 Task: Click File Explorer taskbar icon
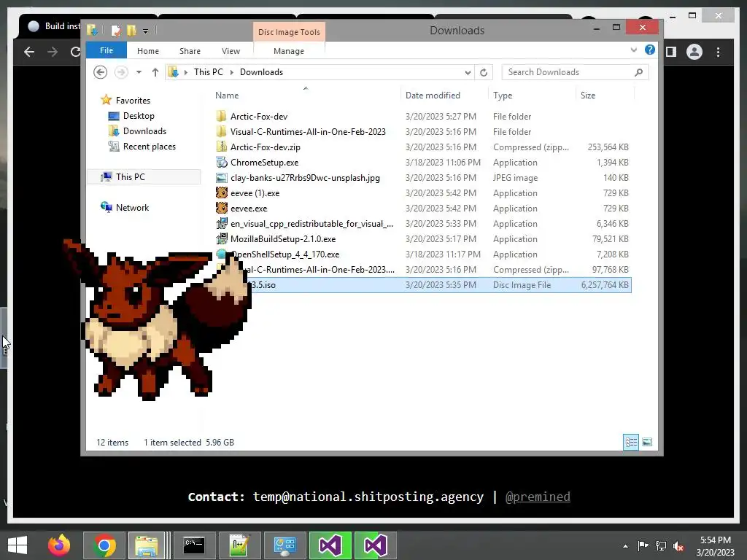[146, 545]
